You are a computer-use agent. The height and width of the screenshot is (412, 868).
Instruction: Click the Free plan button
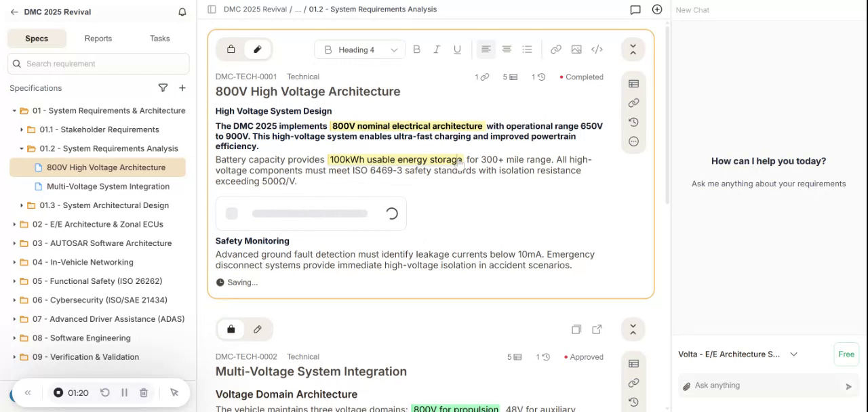(846, 354)
